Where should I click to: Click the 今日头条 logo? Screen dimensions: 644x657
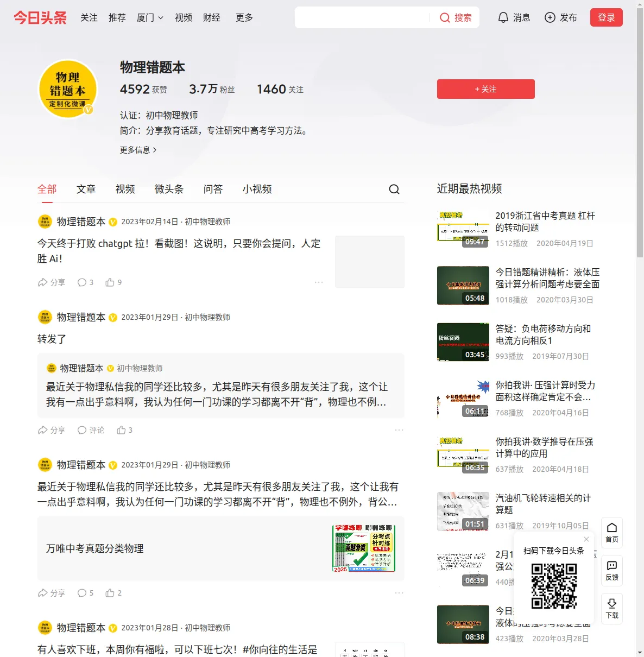[40, 18]
